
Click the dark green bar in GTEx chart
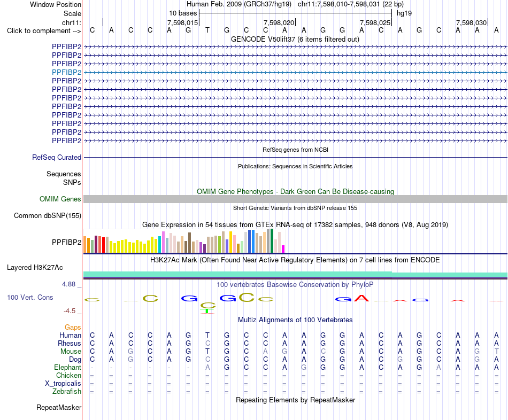[x=272, y=241]
